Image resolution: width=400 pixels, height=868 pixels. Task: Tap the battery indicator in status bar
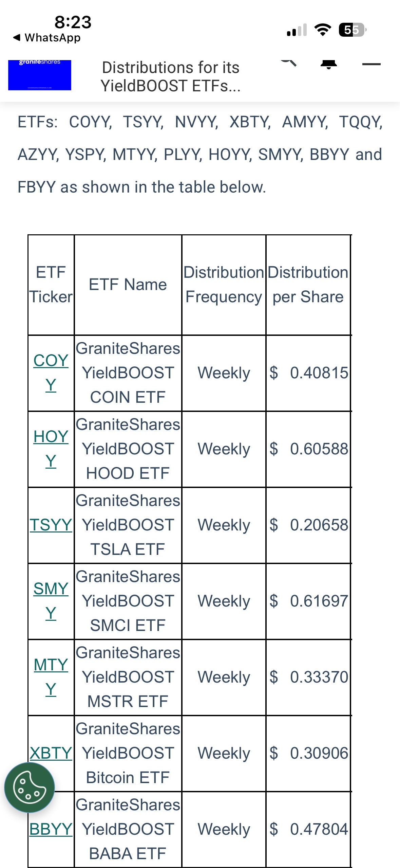(352, 30)
